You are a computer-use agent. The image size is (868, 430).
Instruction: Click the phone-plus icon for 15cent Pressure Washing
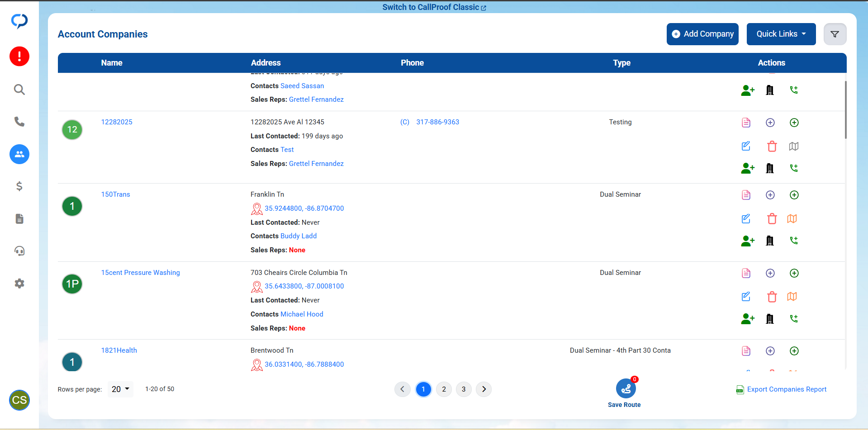pyautogui.click(x=794, y=319)
